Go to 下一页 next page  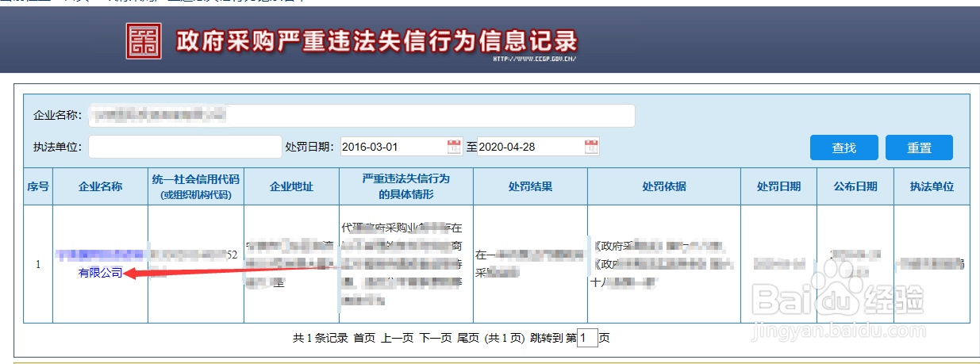(436, 338)
